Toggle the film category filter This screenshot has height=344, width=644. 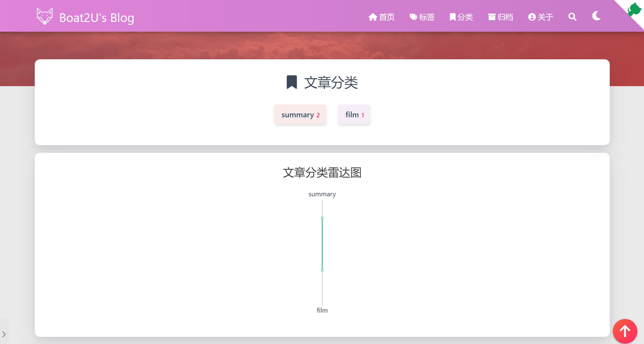(x=354, y=114)
